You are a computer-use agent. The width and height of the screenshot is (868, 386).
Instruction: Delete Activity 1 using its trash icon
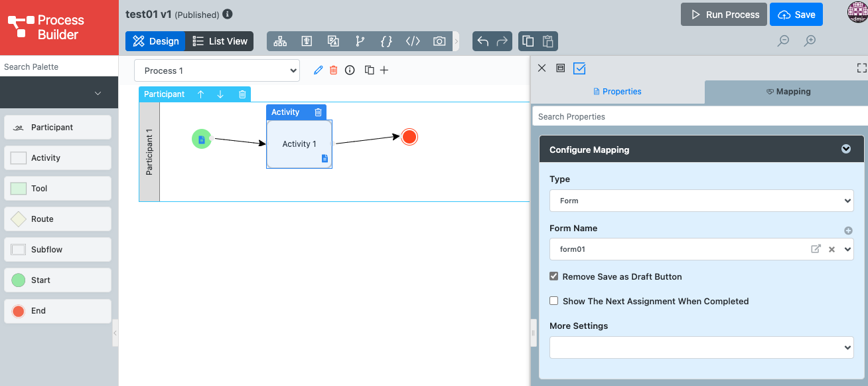[319, 112]
